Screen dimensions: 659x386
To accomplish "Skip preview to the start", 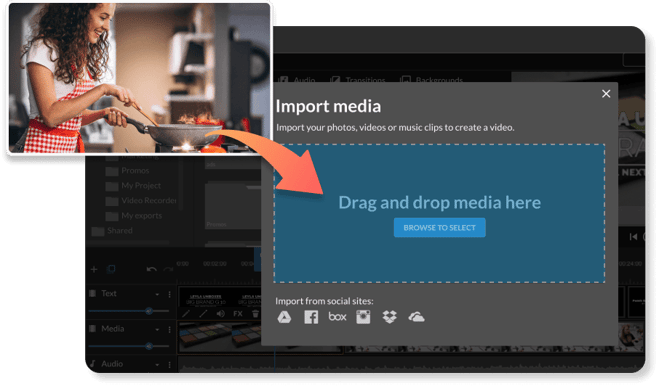I will pos(633,237).
